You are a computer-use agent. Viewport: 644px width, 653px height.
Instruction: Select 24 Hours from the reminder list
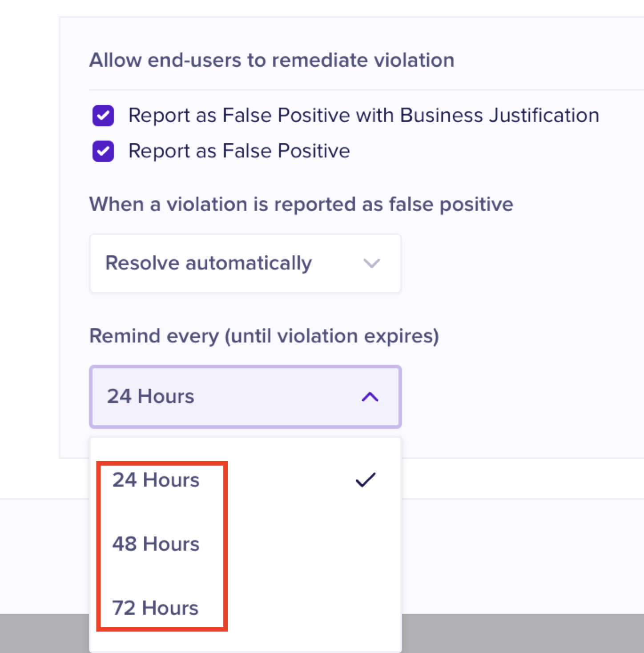pyautogui.click(x=156, y=480)
